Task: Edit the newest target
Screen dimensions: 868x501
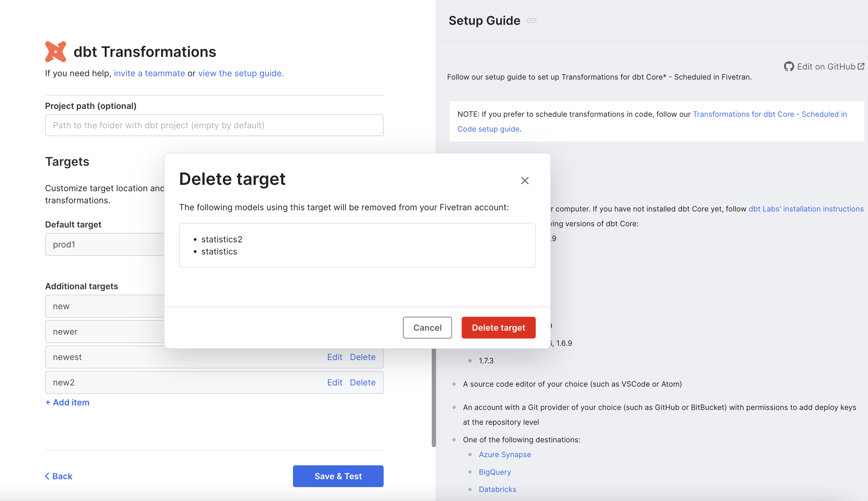Action: pos(334,357)
